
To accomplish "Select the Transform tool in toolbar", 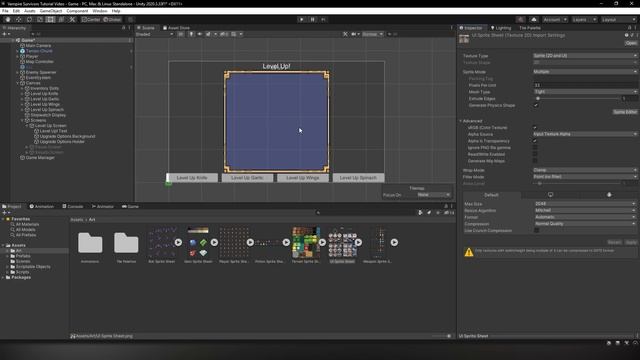I will coord(61,19).
